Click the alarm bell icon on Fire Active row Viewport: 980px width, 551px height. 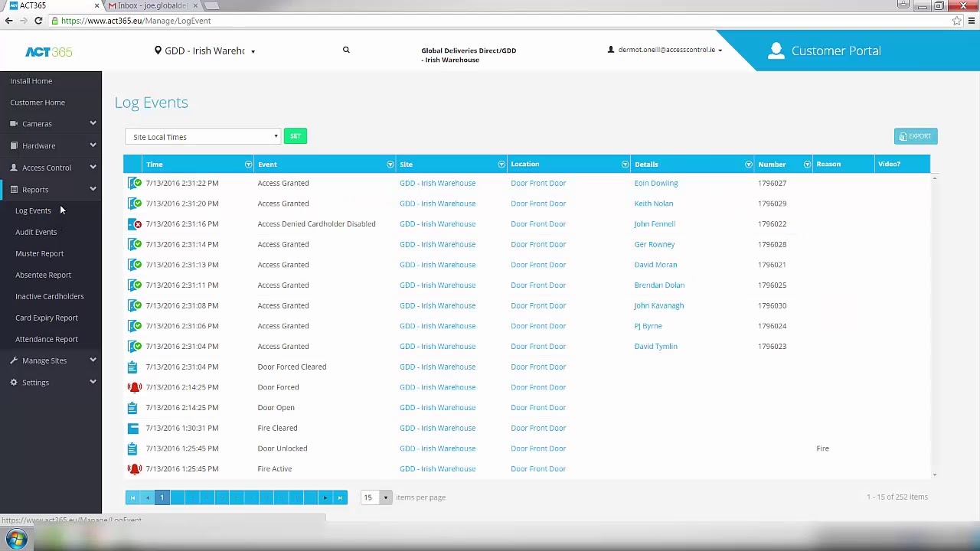(x=135, y=469)
